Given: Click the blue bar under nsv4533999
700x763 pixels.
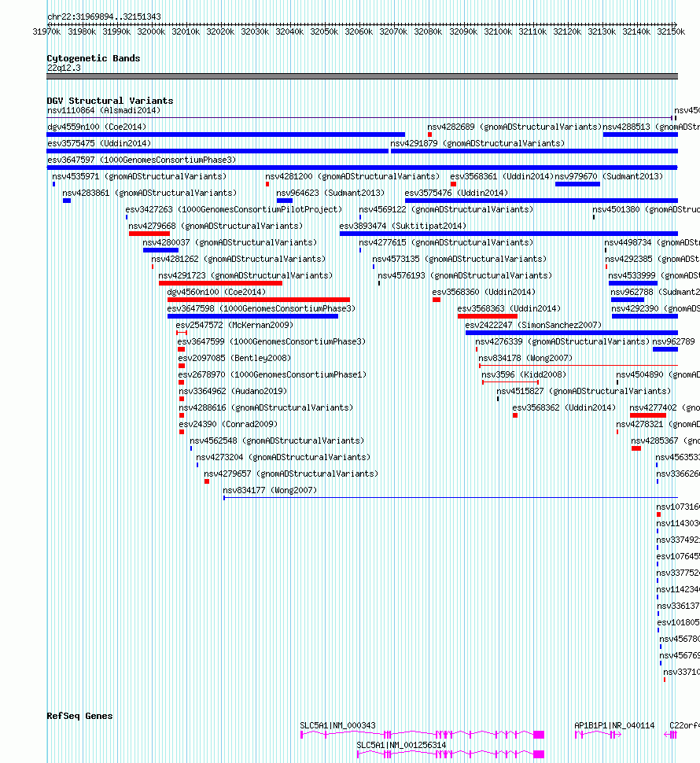Looking at the screenshot, I should 633,284.
